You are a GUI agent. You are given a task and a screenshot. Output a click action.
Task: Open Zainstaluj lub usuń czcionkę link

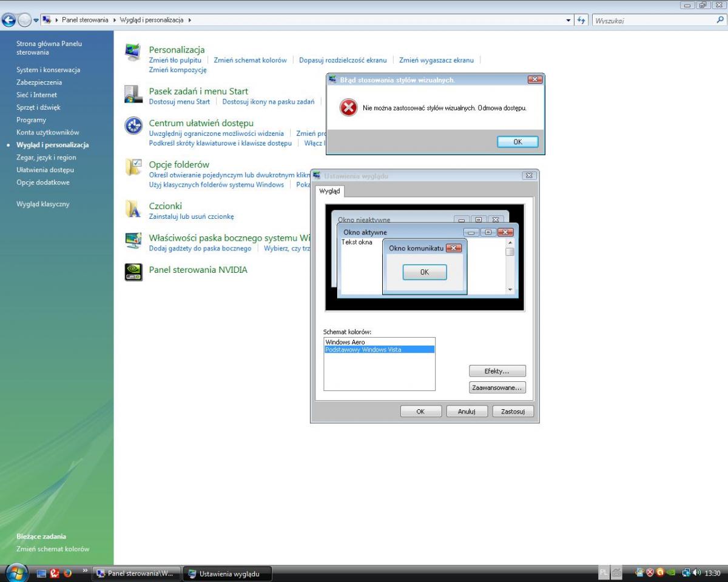191,216
